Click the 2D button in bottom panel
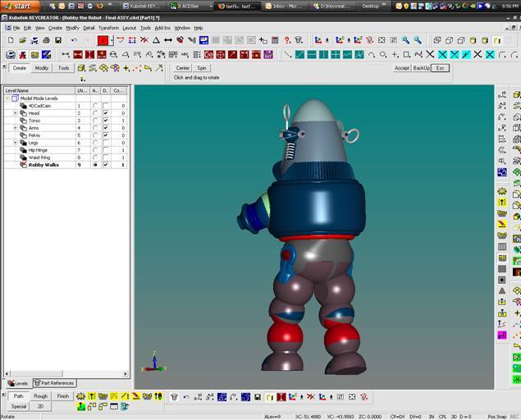Viewport: 521px width, 420px height. (x=40, y=406)
